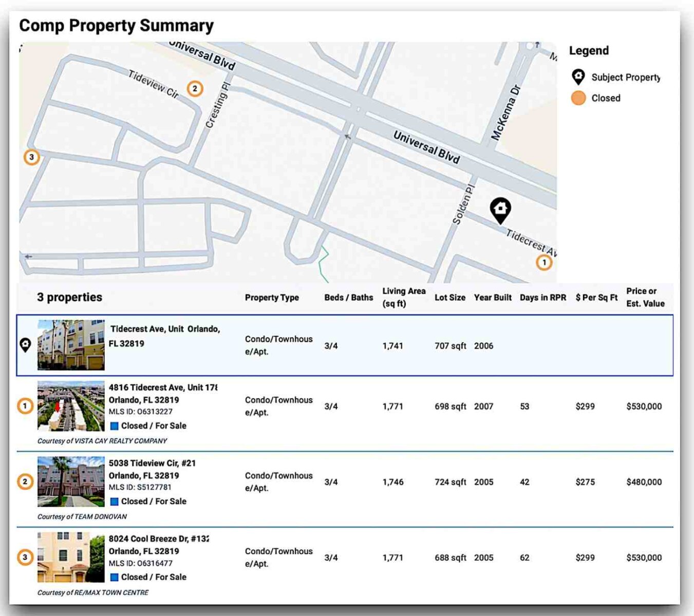
Task: Click the Days in RPR column header
Action: pyautogui.click(x=542, y=298)
